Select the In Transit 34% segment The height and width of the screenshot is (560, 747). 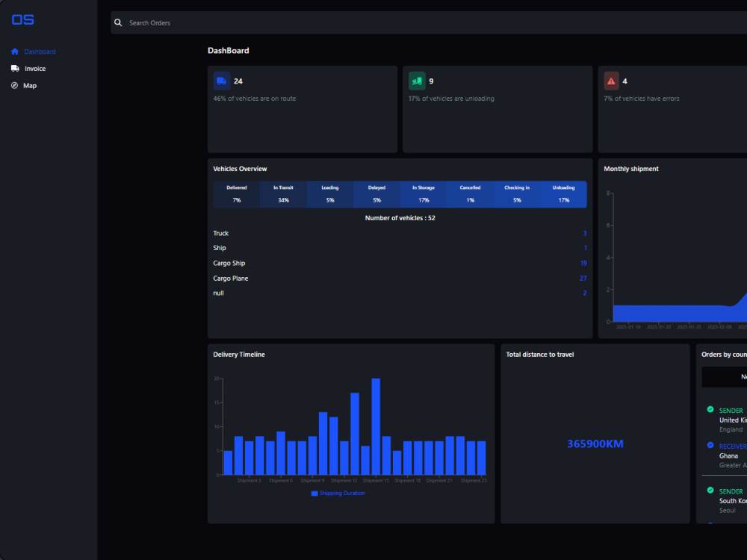coord(283,194)
